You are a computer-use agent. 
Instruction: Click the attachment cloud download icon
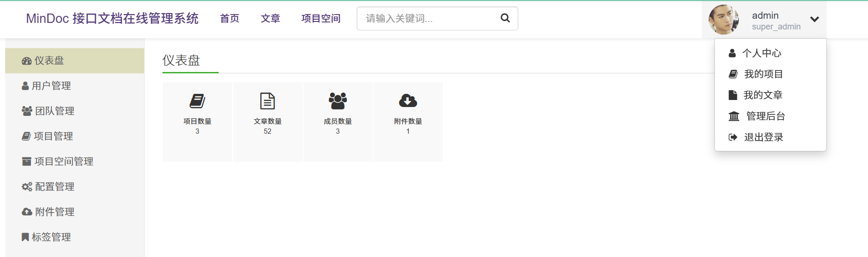pyautogui.click(x=408, y=100)
